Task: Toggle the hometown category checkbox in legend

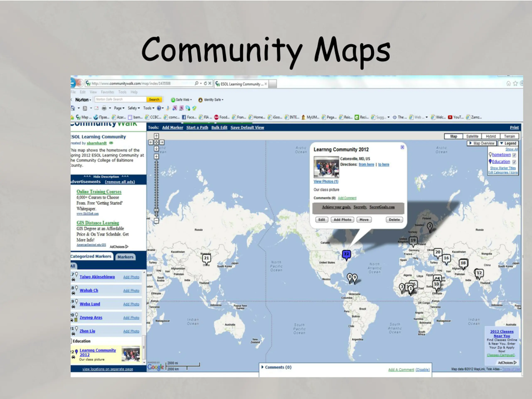Action: 514,155
